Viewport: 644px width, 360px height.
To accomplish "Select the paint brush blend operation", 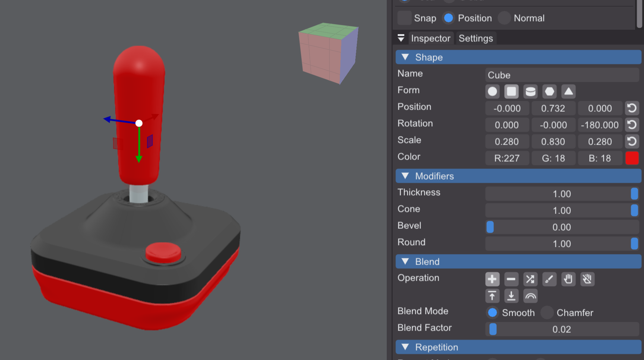I will tap(549, 279).
